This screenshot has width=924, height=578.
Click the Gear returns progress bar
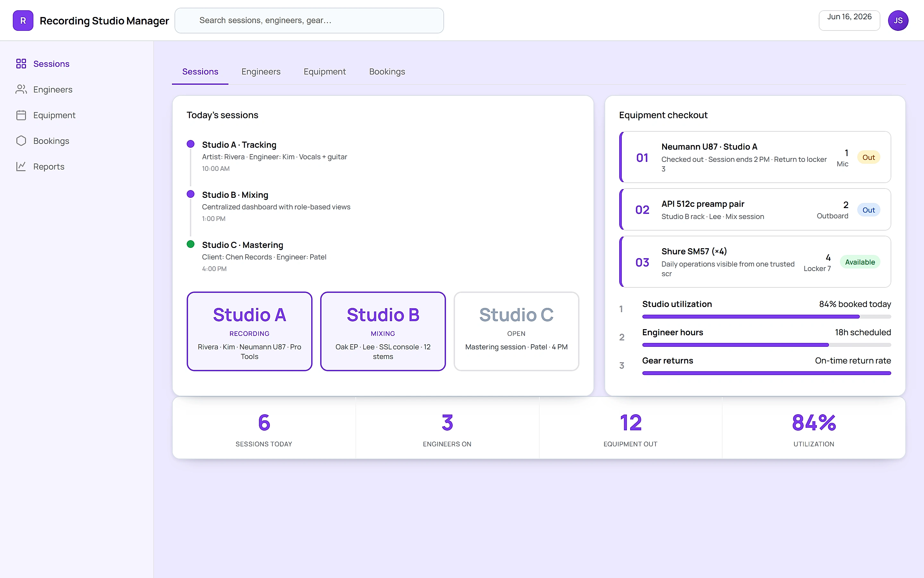pos(766,373)
